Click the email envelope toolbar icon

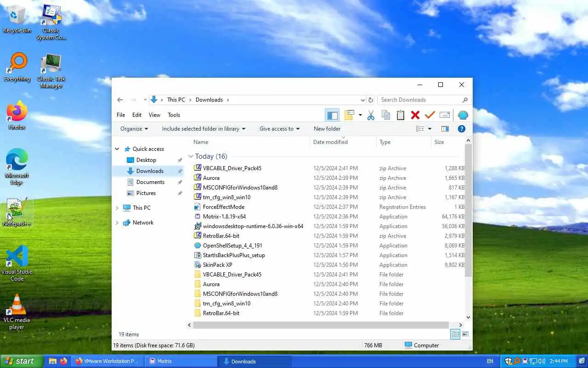[445, 115]
